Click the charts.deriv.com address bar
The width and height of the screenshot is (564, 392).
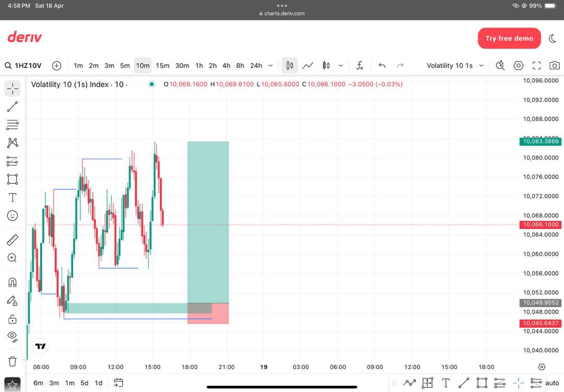click(x=281, y=13)
